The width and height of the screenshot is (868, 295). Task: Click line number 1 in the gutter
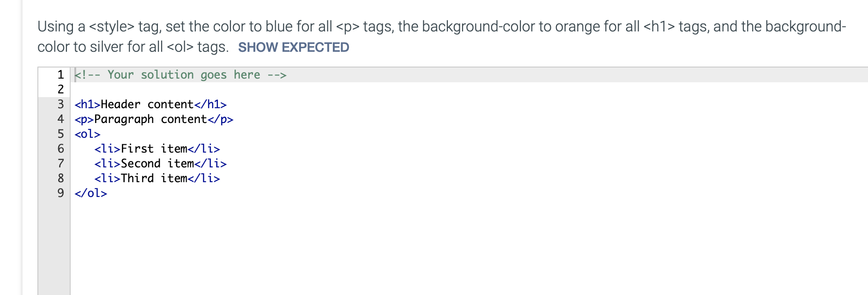pos(60,74)
